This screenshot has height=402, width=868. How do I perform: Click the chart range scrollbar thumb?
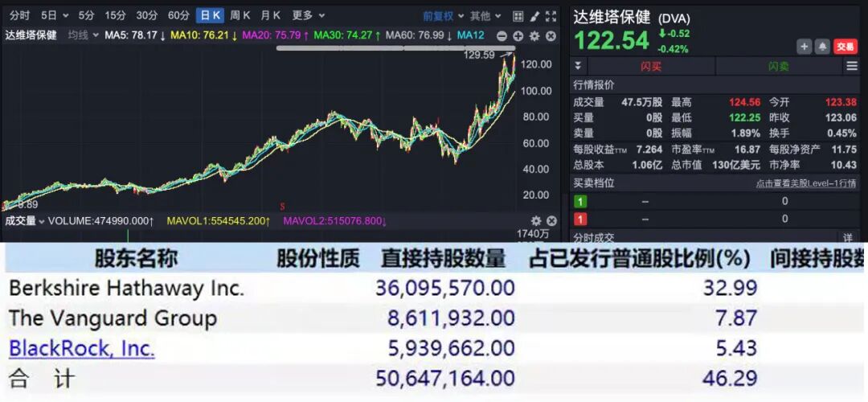(x=395, y=48)
